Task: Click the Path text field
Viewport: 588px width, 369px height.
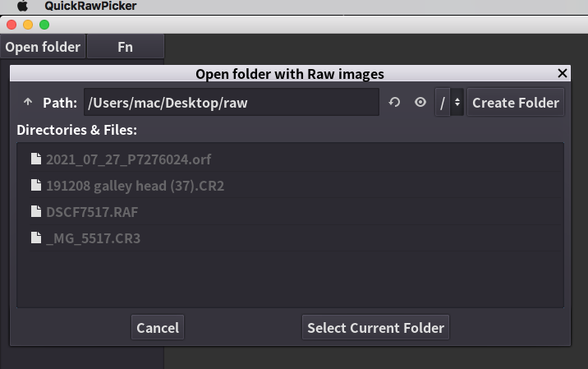Action: click(230, 103)
